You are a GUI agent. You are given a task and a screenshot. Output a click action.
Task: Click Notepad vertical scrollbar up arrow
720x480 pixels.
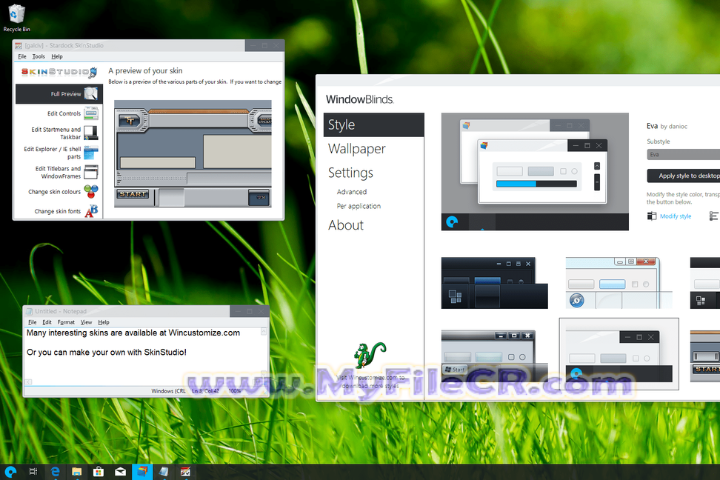[x=264, y=331]
